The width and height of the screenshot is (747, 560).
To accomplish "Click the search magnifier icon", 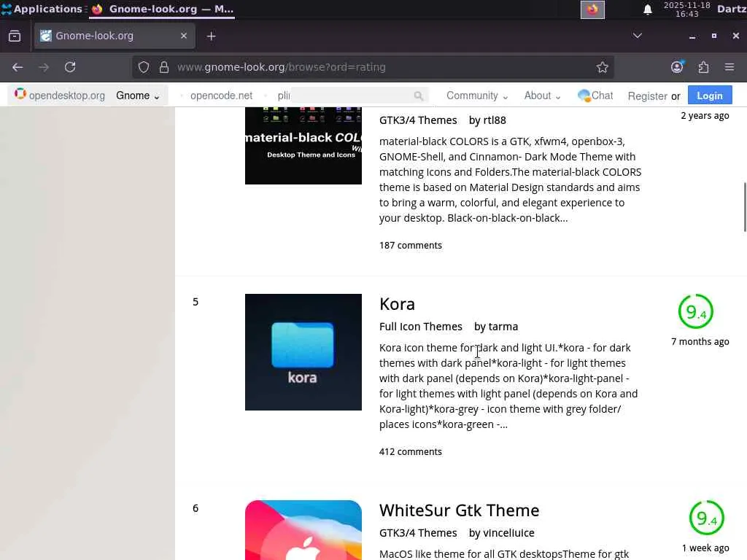I will pyautogui.click(x=418, y=96).
